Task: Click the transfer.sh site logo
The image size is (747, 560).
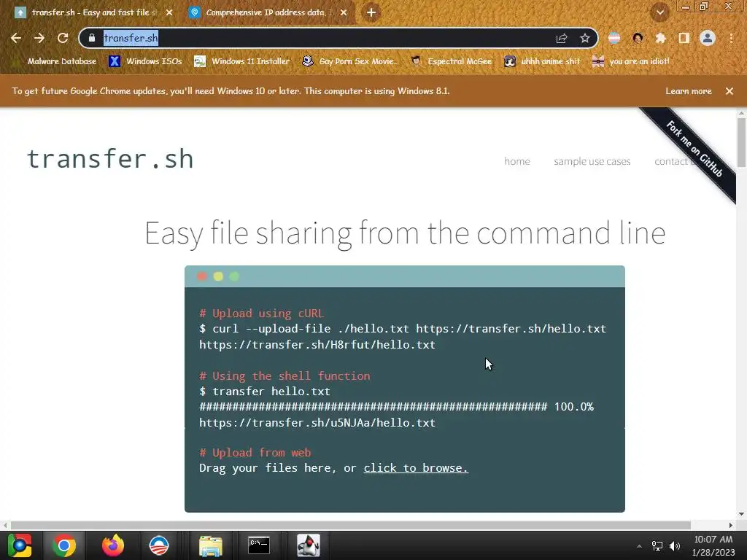Action: pos(110,159)
